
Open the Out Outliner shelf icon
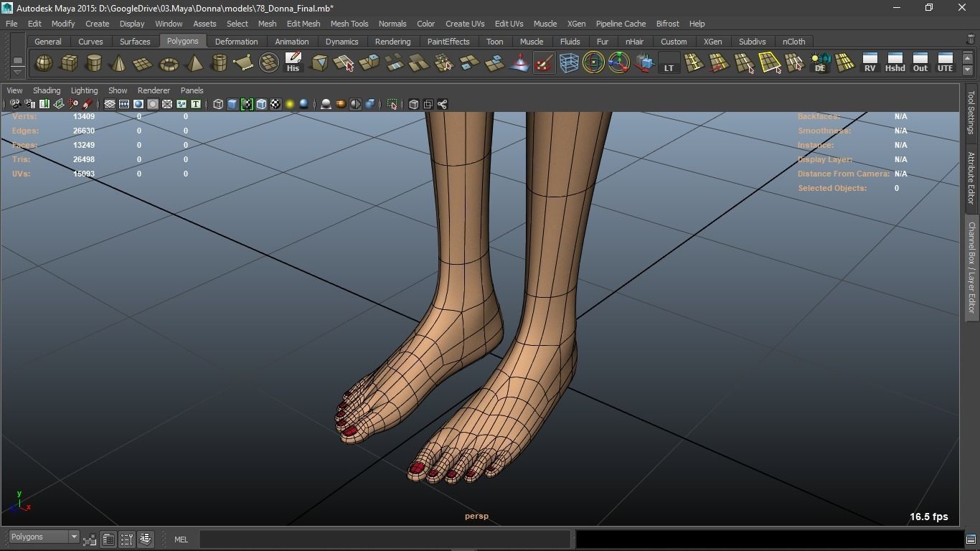920,63
